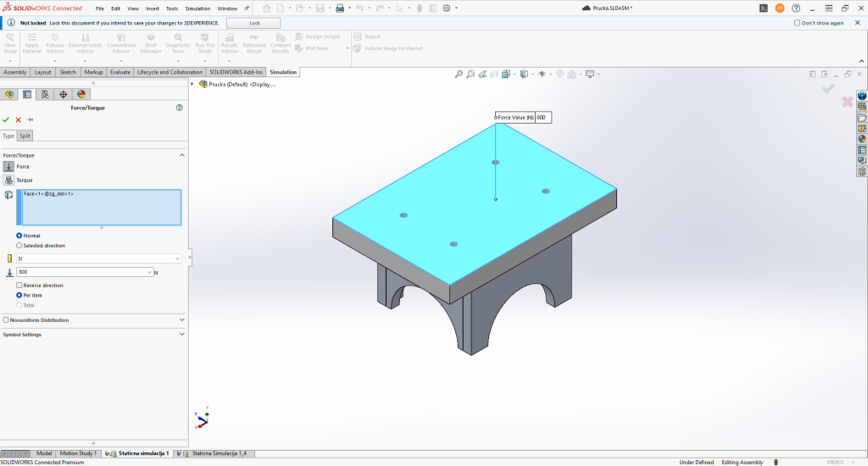The width and height of the screenshot is (868, 466).
Task: Open Tools menu
Action: point(172,8)
